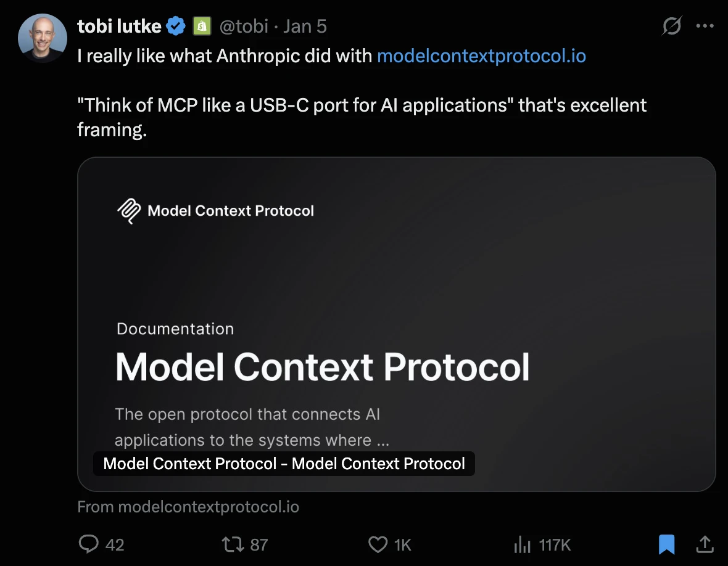Click "From modelcontextprotocol.io" below the card
The height and width of the screenshot is (566, 728).
coord(188,507)
